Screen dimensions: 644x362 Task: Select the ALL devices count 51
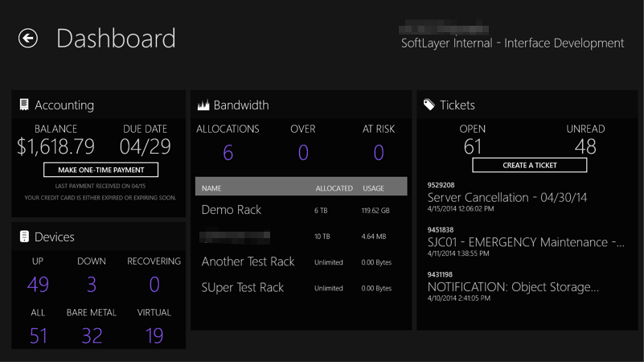pos(39,335)
